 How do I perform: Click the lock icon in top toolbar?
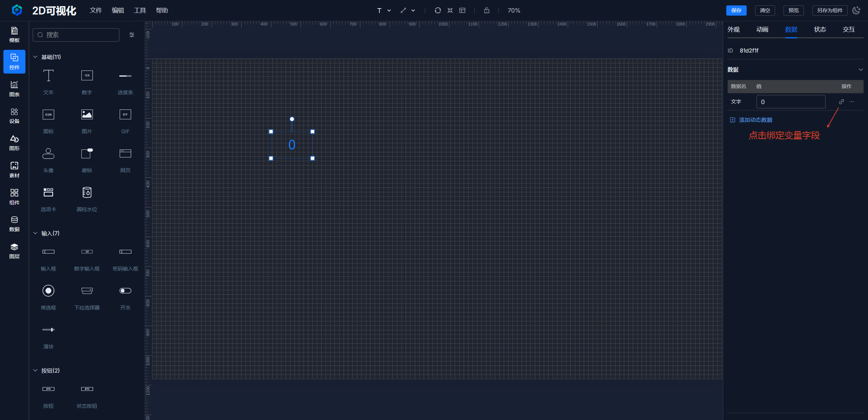(487, 11)
